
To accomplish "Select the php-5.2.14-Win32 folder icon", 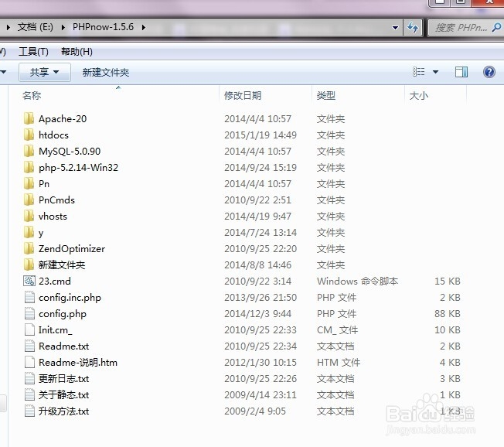I will point(29,168).
